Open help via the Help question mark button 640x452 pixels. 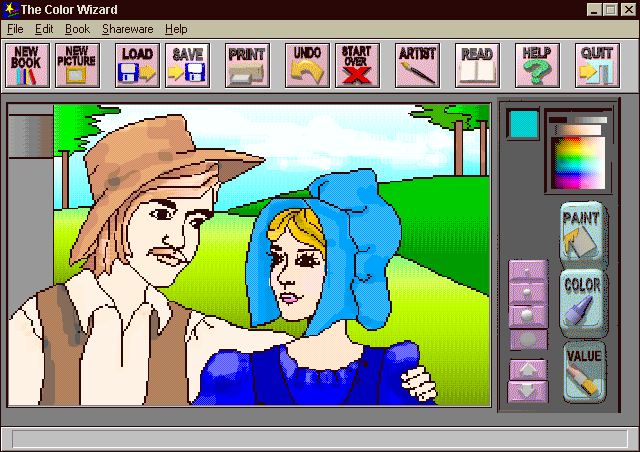[x=537, y=66]
